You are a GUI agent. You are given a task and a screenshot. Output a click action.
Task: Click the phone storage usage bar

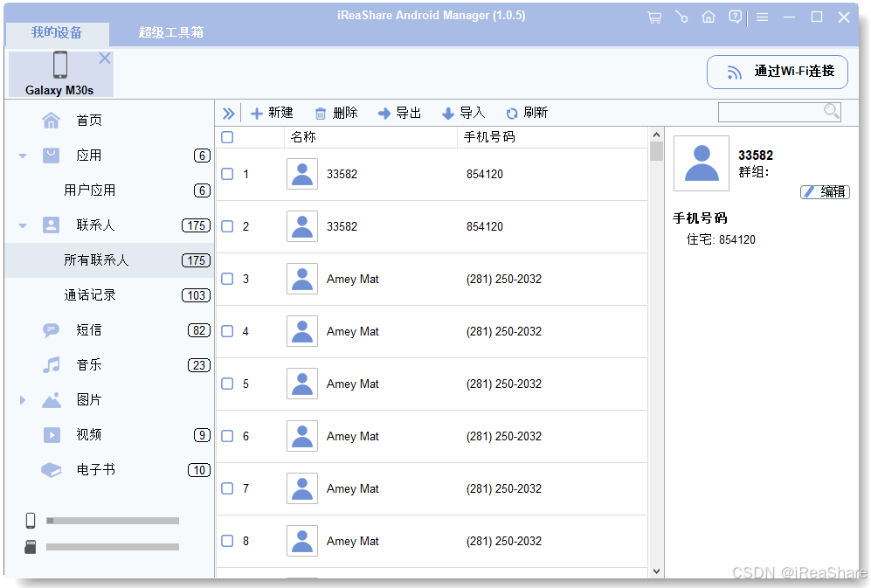(x=113, y=521)
